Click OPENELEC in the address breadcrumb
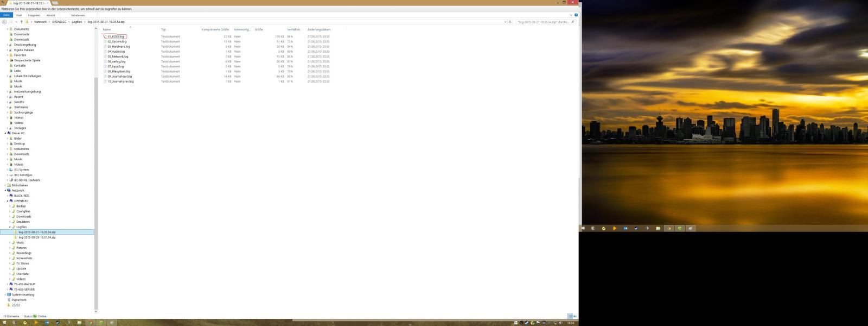Screen dimensions: 868x326 59,22
